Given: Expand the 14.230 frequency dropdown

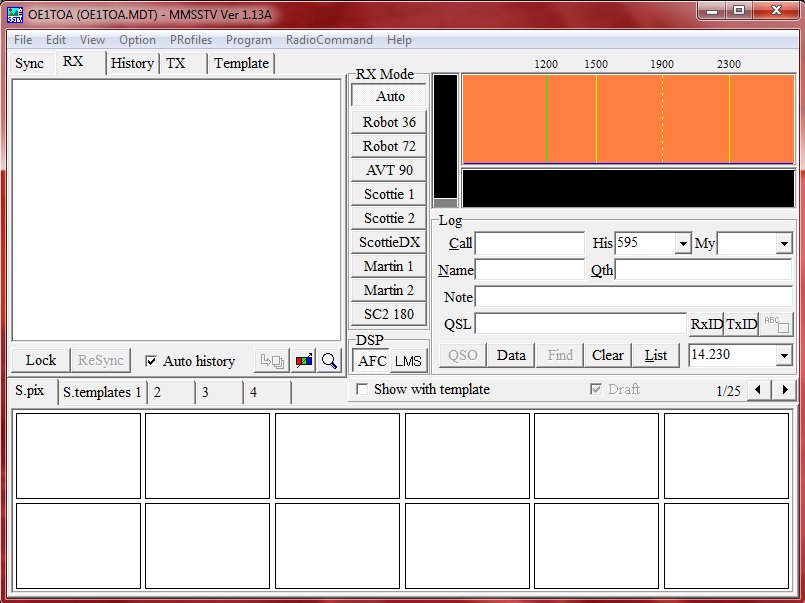Looking at the screenshot, I should tap(783, 356).
